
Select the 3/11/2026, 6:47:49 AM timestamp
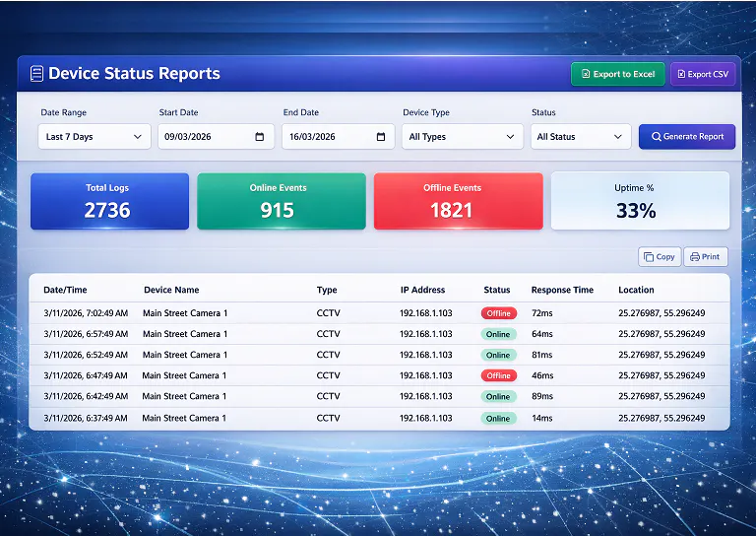tap(86, 375)
